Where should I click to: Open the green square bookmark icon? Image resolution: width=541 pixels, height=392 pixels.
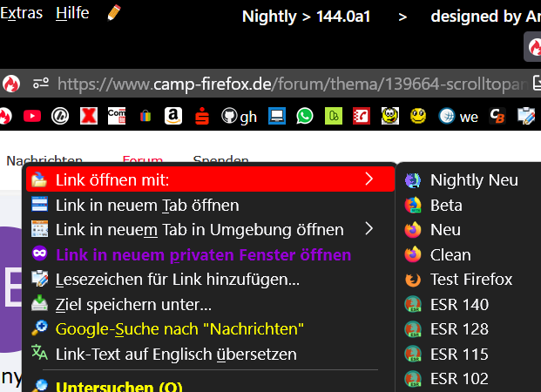click(334, 116)
